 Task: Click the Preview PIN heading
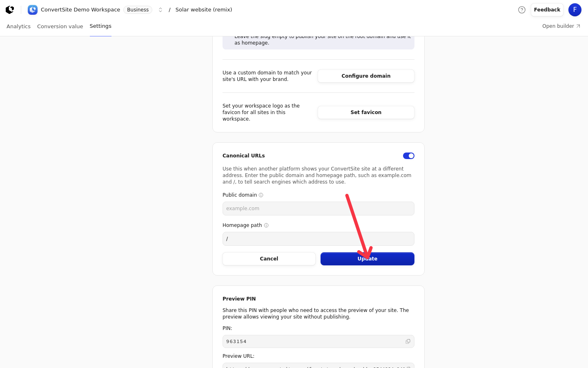pyautogui.click(x=239, y=299)
